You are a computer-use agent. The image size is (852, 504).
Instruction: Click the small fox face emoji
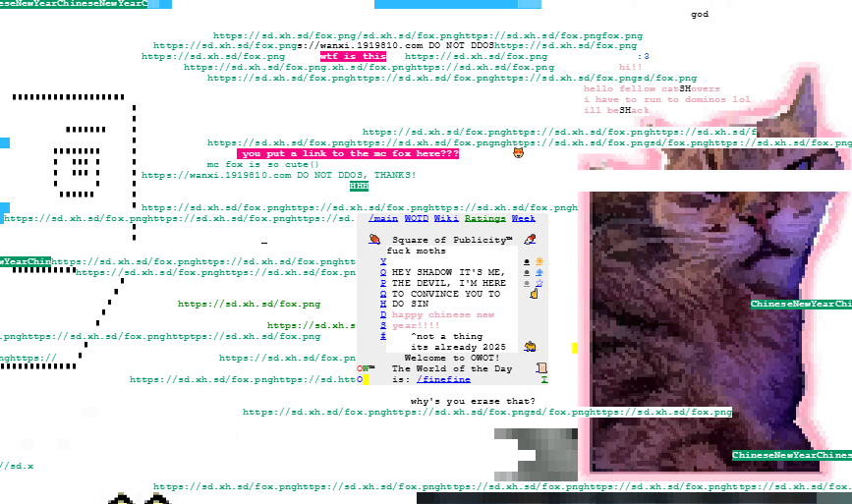[x=519, y=153]
